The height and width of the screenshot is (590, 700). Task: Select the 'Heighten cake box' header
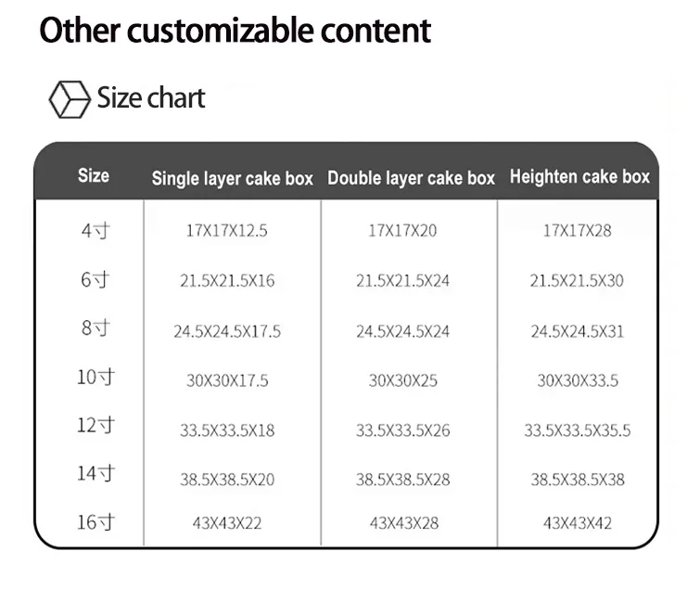pyautogui.click(x=579, y=176)
